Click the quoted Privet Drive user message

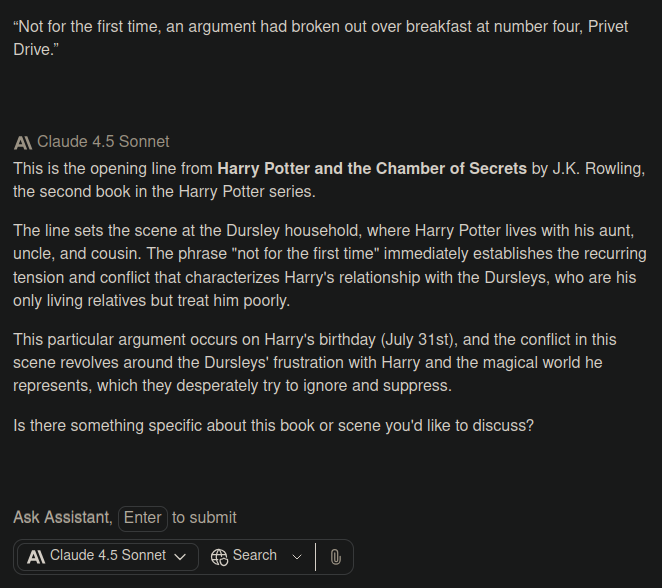[x=321, y=38]
